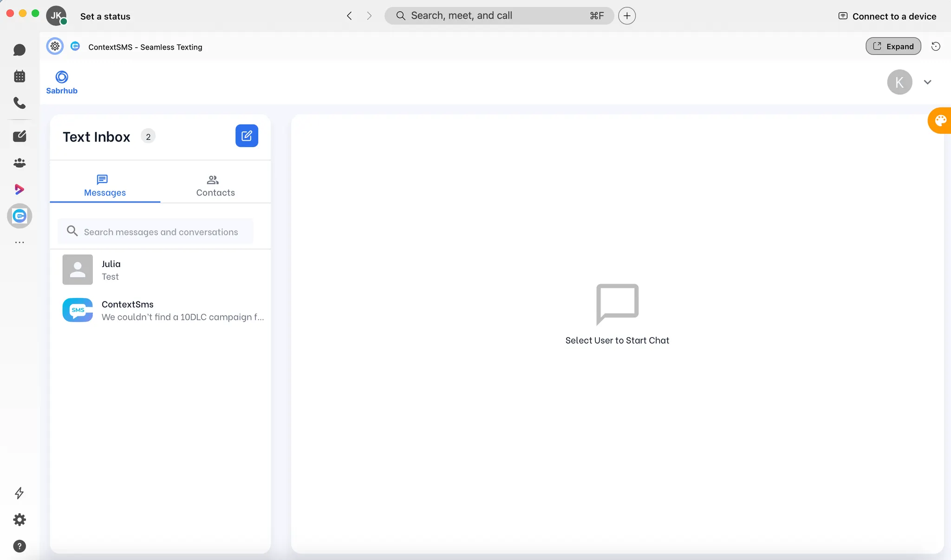Open the Teams section
This screenshot has width=951, height=560.
pos(20,163)
